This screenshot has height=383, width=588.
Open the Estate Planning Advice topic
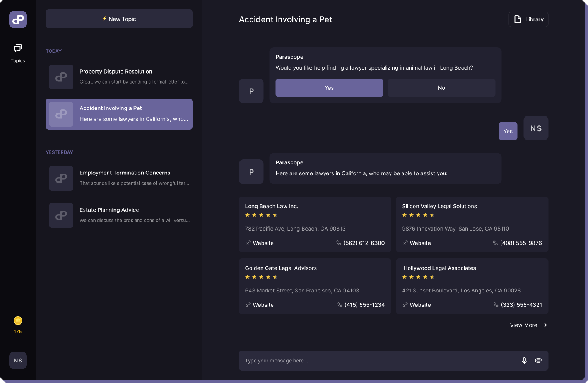pyautogui.click(x=119, y=215)
